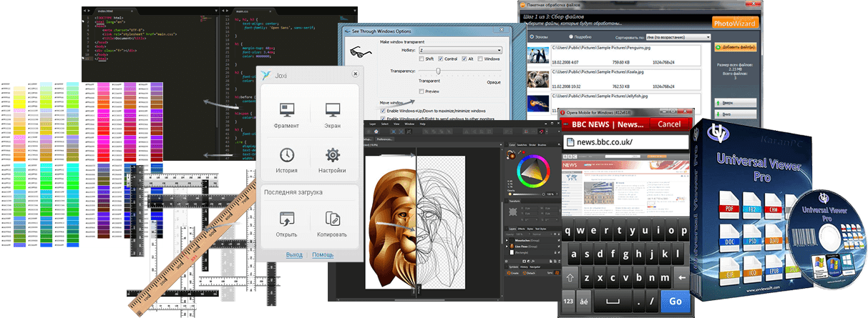Click the Выход link in Joxi
The width and height of the screenshot is (868, 318).
pos(294,254)
